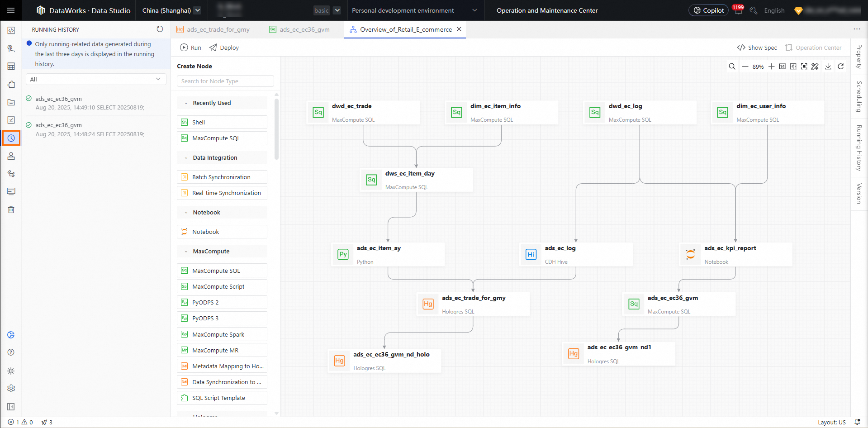The image size is (868, 428).
Task: Toggle fullscreen canvas view icon
Action: click(804, 67)
